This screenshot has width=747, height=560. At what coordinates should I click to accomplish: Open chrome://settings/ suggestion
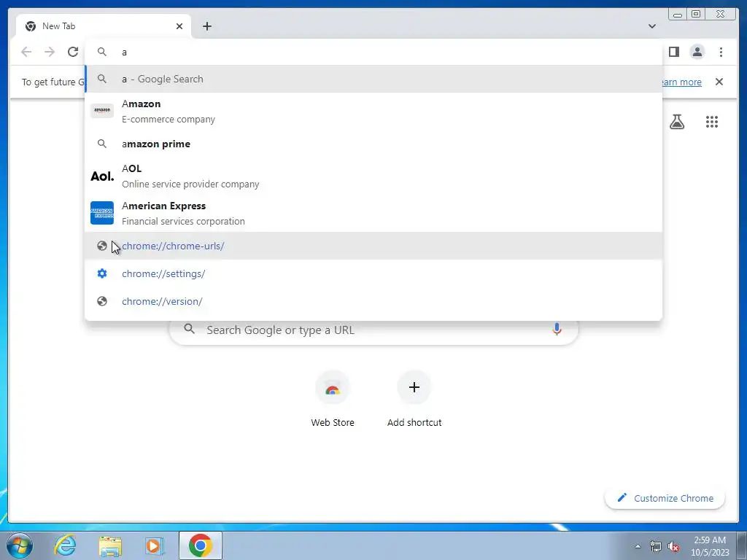[x=373, y=273]
